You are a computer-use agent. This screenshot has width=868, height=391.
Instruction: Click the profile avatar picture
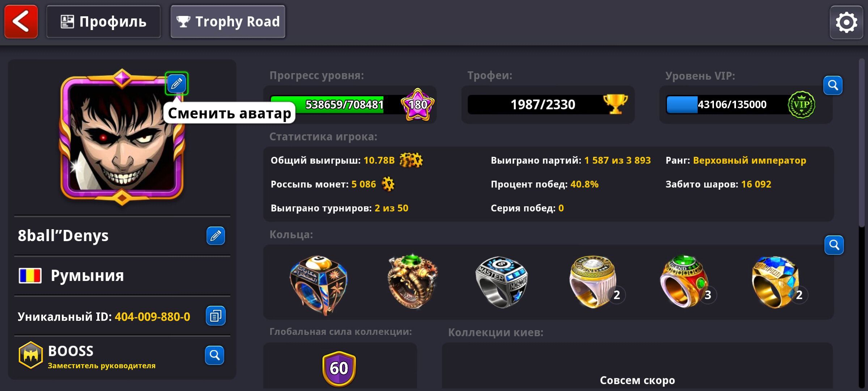[122, 137]
